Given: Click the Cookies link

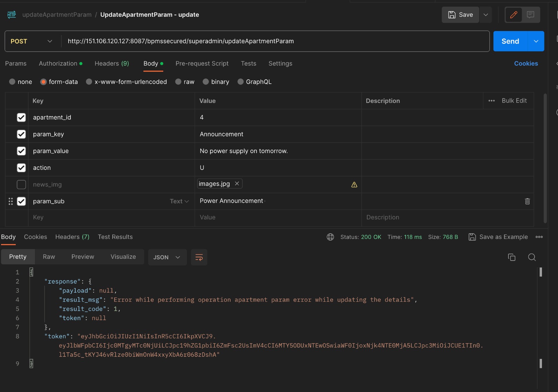Looking at the screenshot, I should (526, 63).
